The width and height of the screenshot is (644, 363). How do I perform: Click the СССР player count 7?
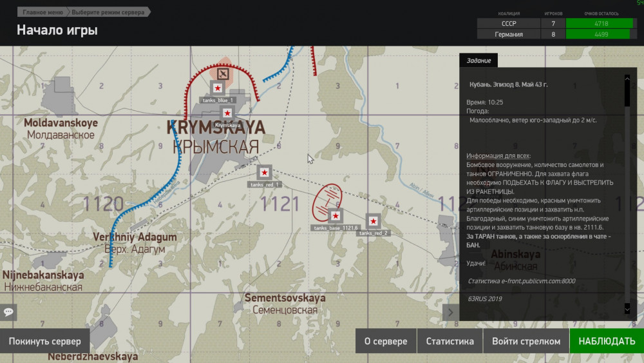click(553, 23)
